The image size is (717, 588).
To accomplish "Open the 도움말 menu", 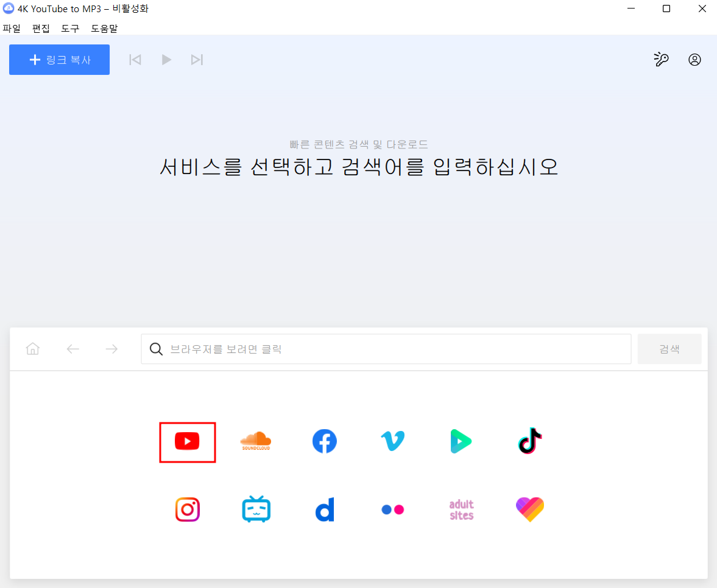I will [x=104, y=29].
